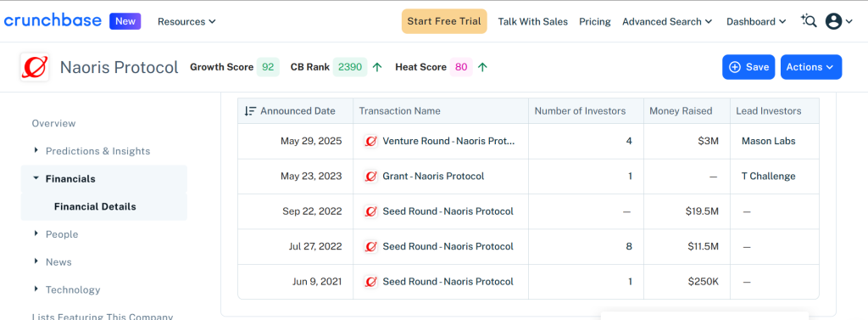Viewport: 868px width, 320px height.
Task: Sort by the Announced Date sort icon
Action: coord(250,111)
